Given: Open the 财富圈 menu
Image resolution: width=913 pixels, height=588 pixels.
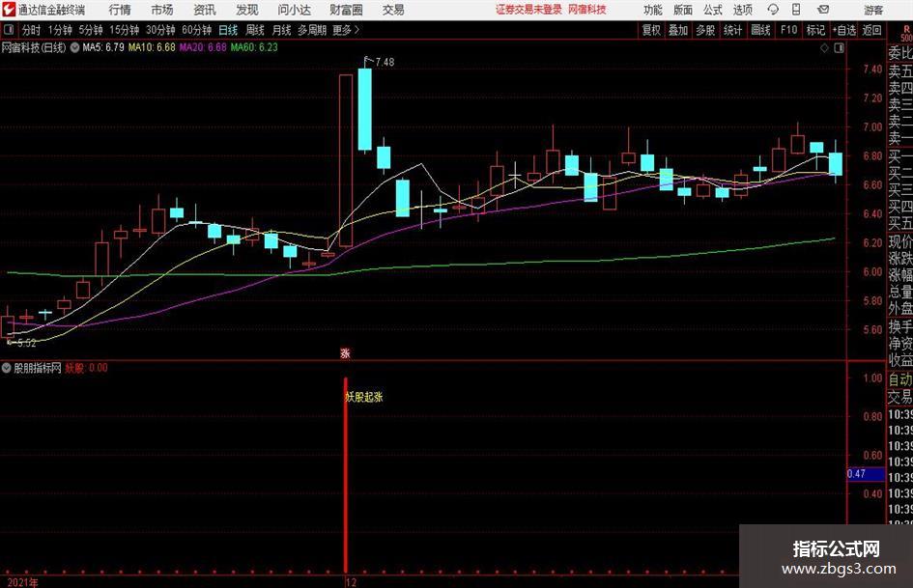Looking at the screenshot, I should coord(346,10).
